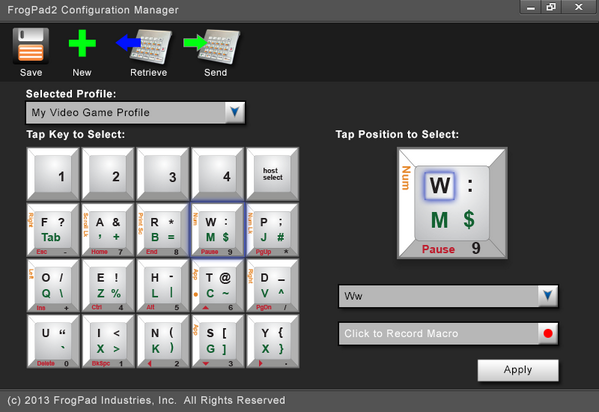
Task: Select the F ? Tab key
Action: [53, 230]
